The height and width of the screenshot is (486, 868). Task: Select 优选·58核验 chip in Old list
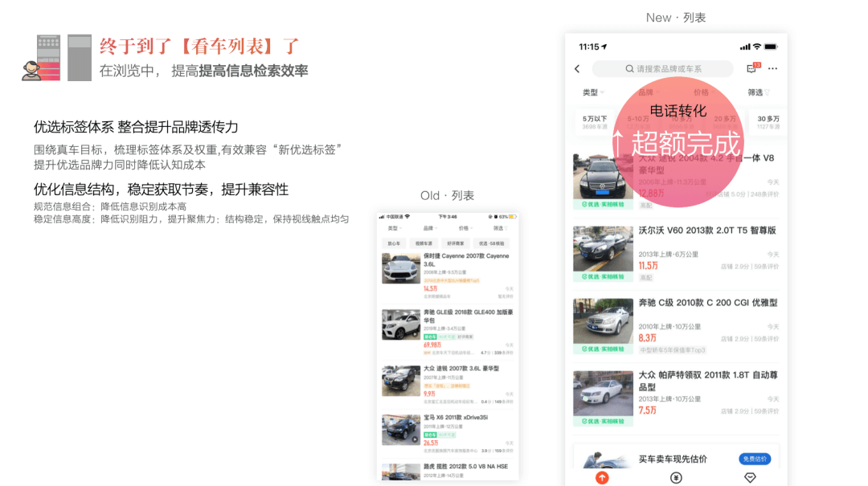pos(492,243)
